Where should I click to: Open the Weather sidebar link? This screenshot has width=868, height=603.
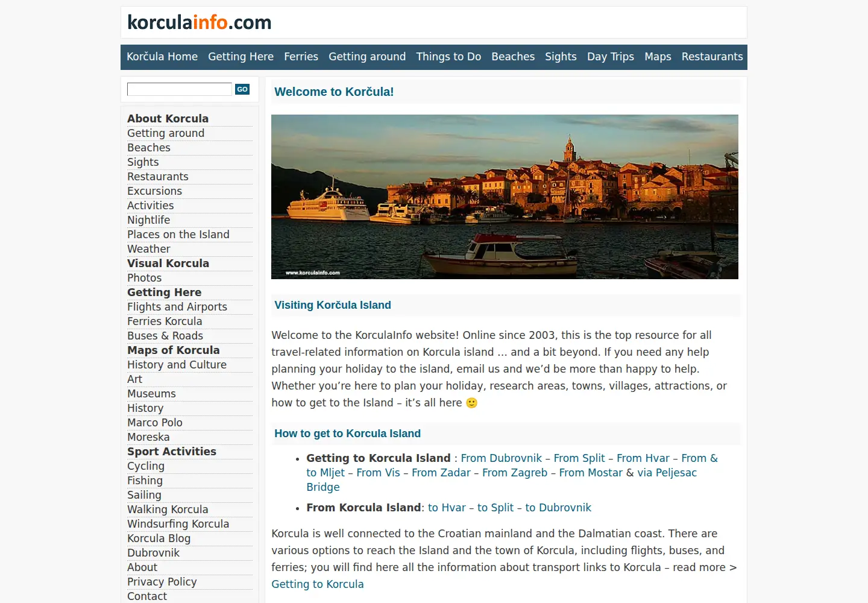pyautogui.click(x=149, y=249)
